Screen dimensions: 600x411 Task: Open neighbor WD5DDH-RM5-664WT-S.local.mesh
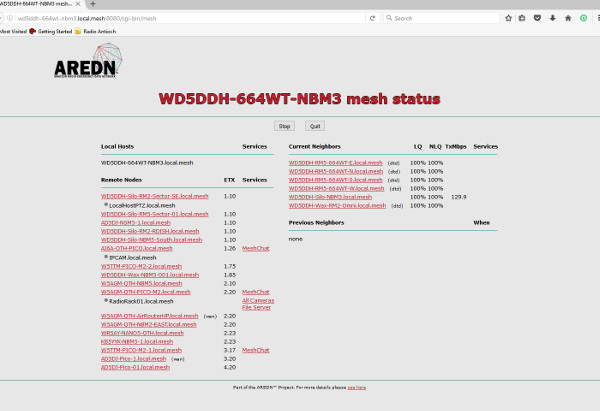click(x=336, y=180)
